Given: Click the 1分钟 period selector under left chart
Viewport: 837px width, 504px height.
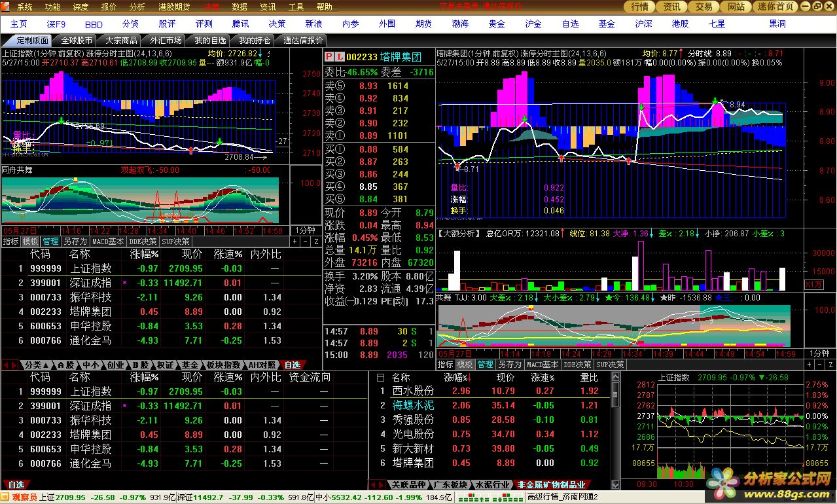Looking at the screenshot, I should coord(305,230).
